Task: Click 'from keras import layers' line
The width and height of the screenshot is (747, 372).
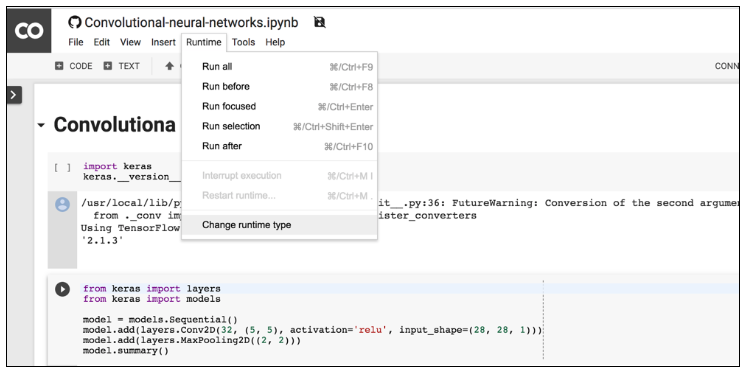Action: pyautogui.click(x=151, y=289)
